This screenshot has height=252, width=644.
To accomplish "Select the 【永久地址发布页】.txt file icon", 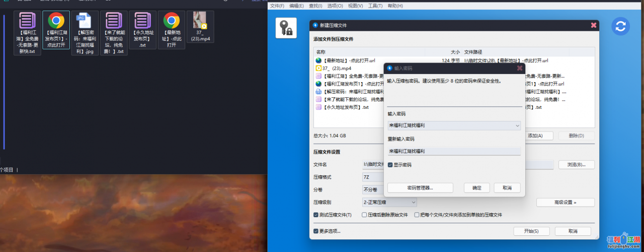I will (x=142, y=22).
